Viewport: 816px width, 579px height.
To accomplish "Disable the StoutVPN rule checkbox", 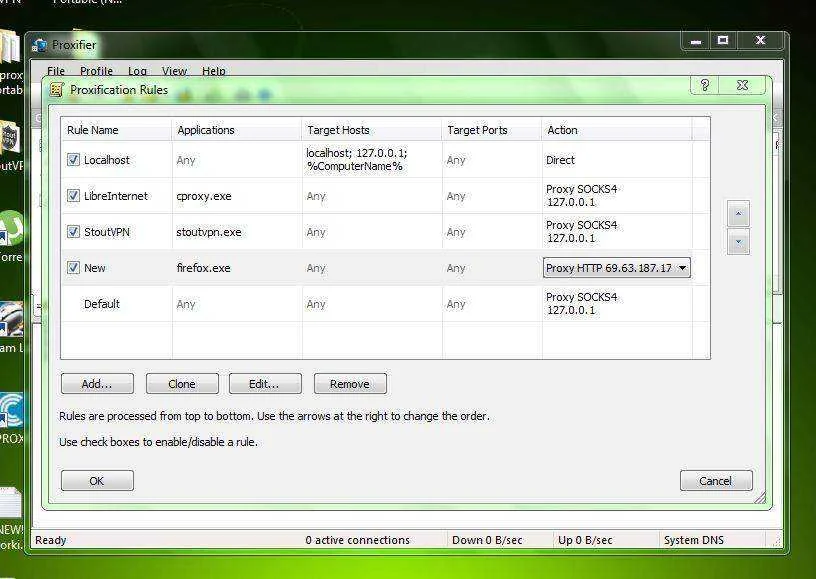I will pyautogui.click(x=73, y=231).
